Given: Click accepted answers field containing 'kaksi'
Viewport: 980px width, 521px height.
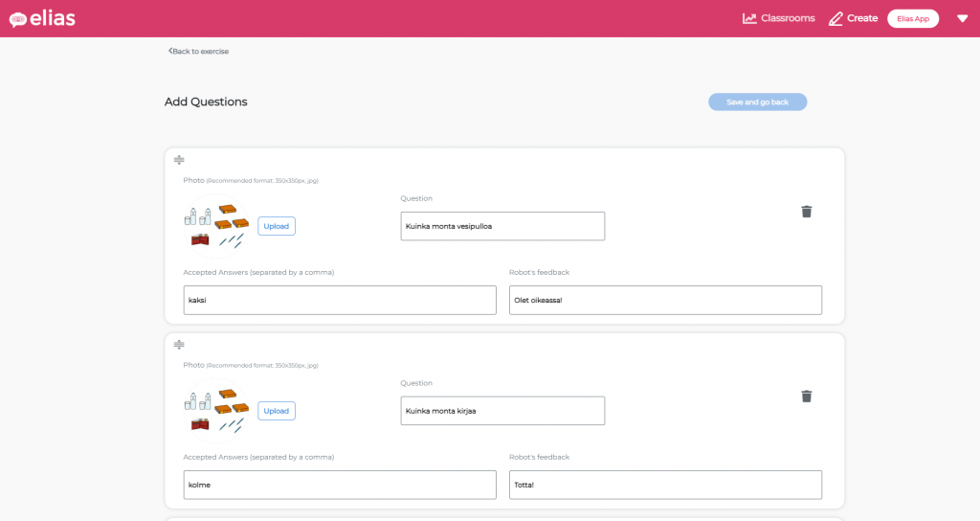Looking at the screenshot, I should click(340, 300).
